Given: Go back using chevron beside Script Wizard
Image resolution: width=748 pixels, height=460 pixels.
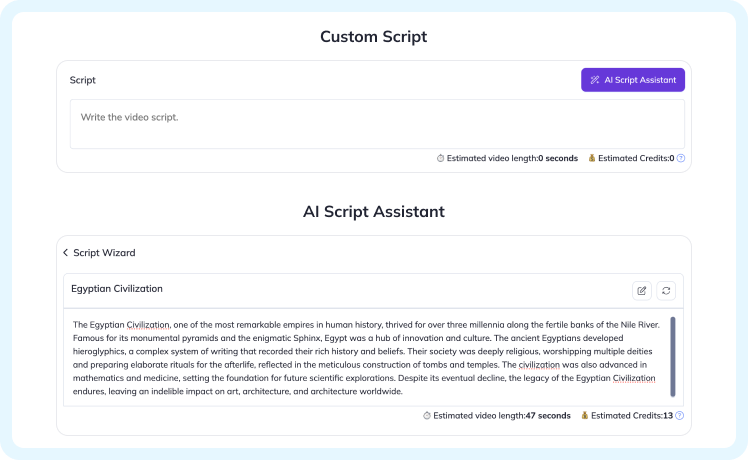Looking at the screenshot, I should click(x=66, y=253).
